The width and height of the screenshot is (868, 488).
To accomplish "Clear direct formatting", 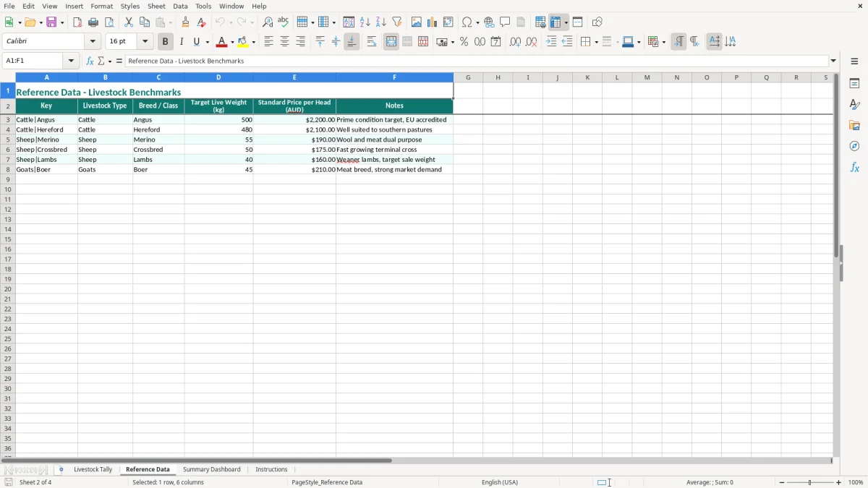I will click(x=201, y=22).
